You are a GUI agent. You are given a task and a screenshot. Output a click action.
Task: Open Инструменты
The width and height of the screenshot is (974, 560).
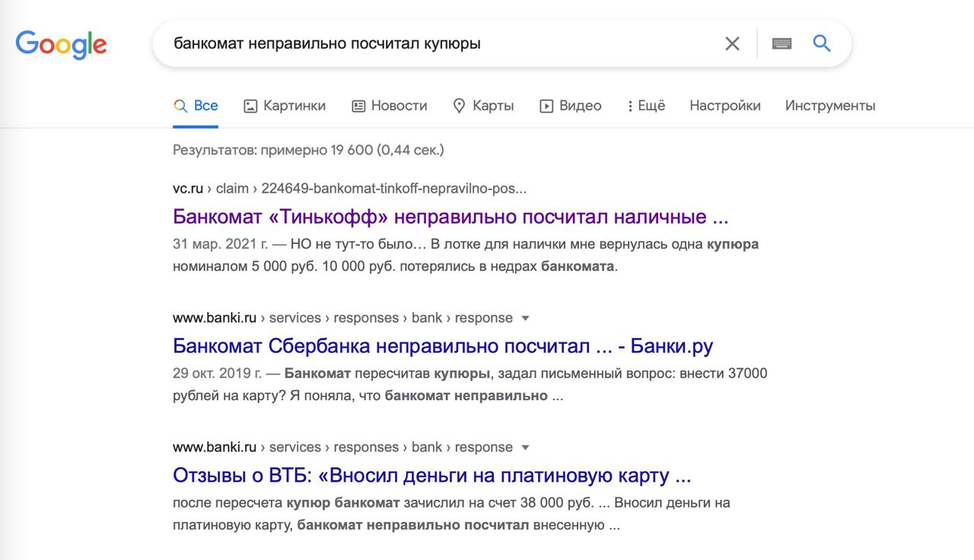[830, 106]
